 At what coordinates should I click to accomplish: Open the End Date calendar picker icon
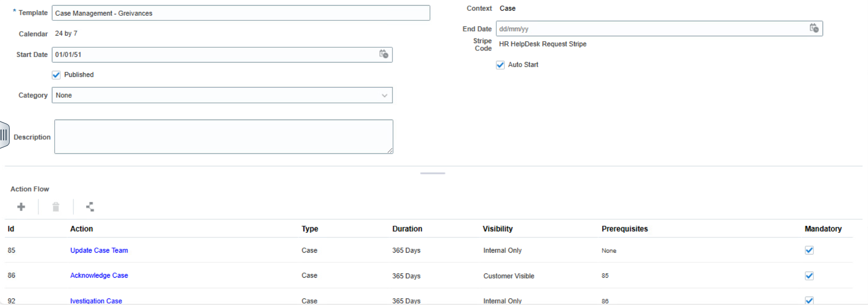coord(814,28)
